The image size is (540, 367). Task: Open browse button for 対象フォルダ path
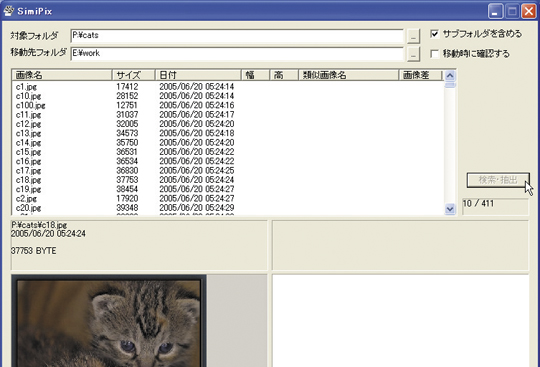(x=413, y=35)
